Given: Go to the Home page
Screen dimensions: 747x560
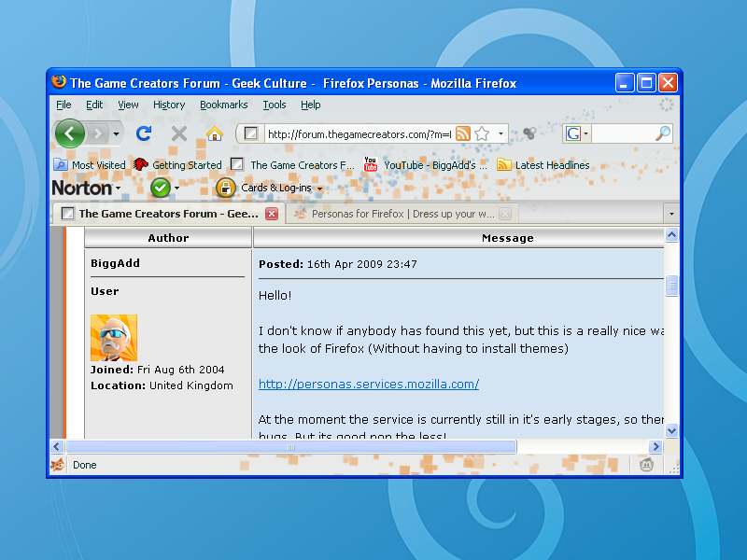Looking at the screenshot, I should [215, 133].
